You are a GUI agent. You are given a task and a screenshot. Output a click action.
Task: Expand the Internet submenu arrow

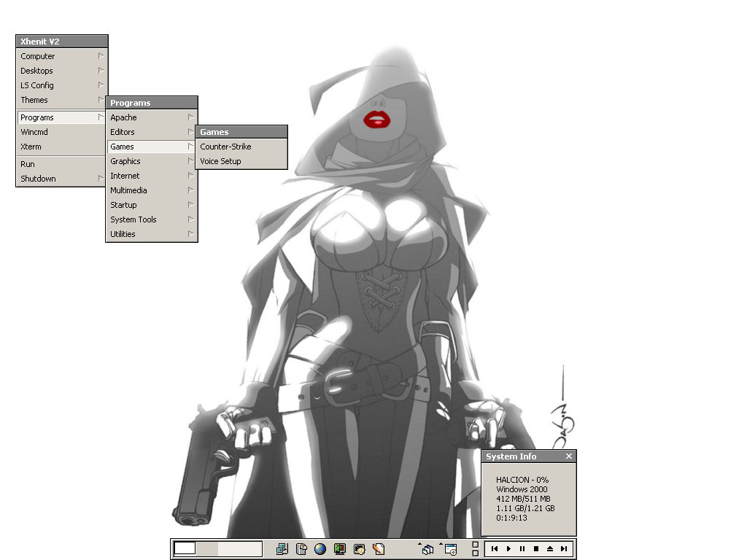(190, 175)
